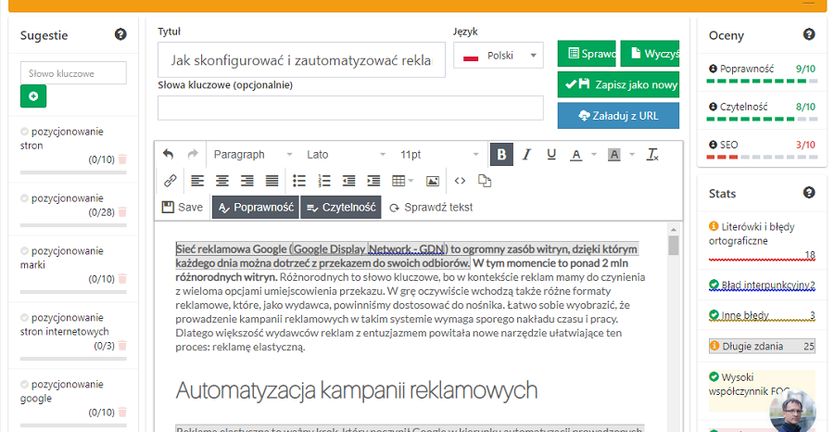This screenshot has height=432, width=834.
Task: Toggle the bold formatting button
Action: pyautogui.click(x=501, y=154)
